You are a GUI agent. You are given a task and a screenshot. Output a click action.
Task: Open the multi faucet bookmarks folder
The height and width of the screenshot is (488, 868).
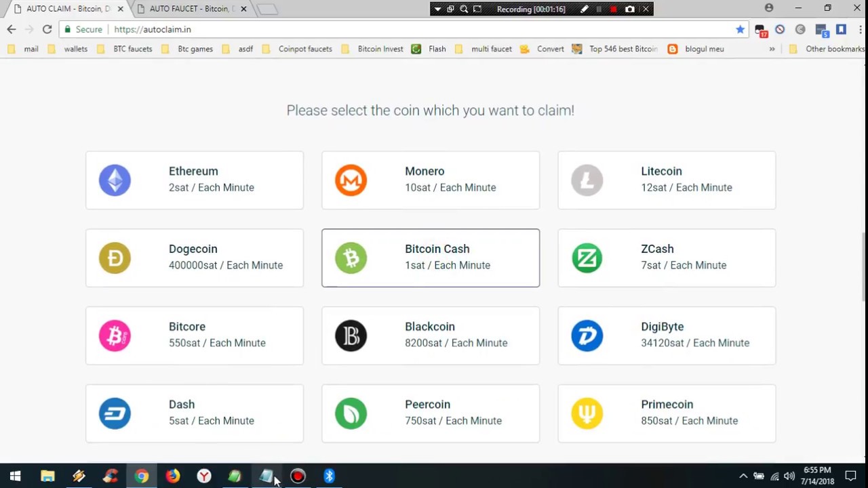[x=484, y=49]
